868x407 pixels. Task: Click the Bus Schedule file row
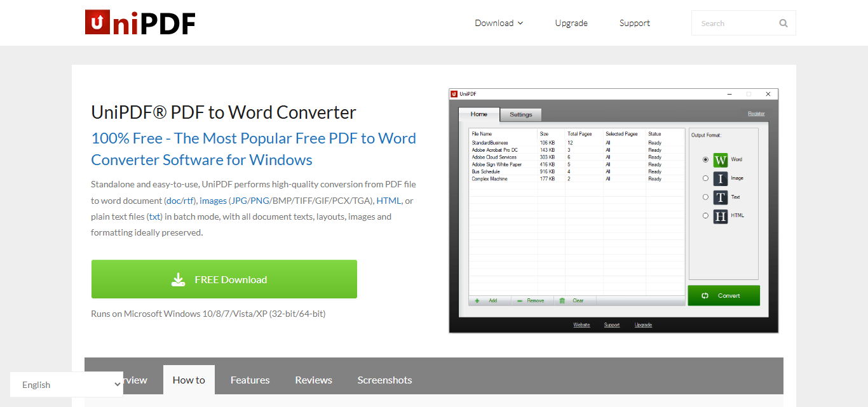click(x=577, y=171)
